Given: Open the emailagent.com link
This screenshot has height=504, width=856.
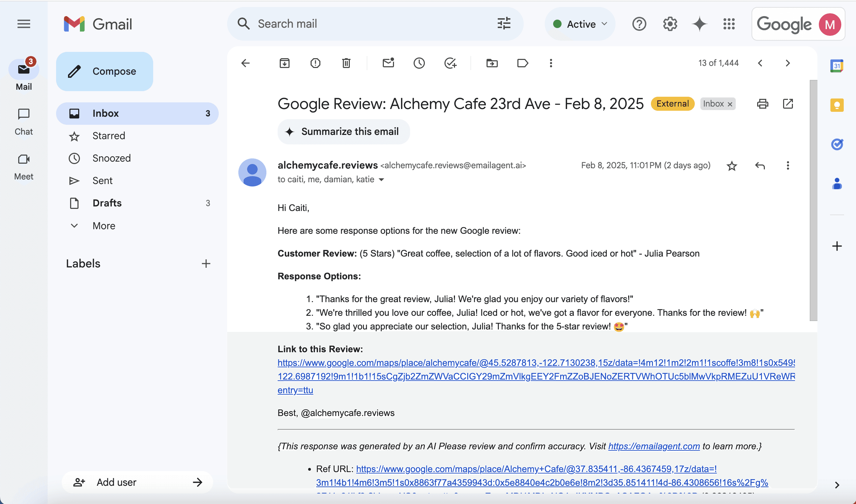Looking at the screenshot, I should point(654,446).
